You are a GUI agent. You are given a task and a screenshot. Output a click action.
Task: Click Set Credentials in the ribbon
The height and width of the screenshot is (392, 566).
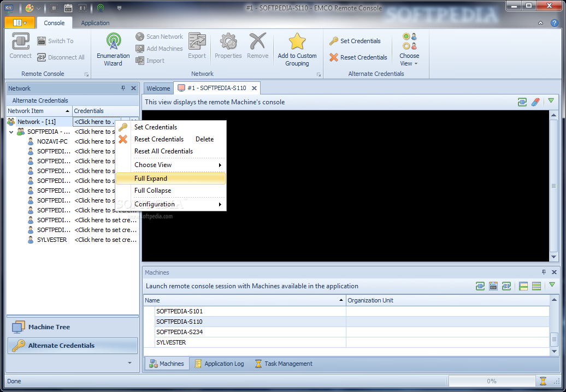click(355, 41)
